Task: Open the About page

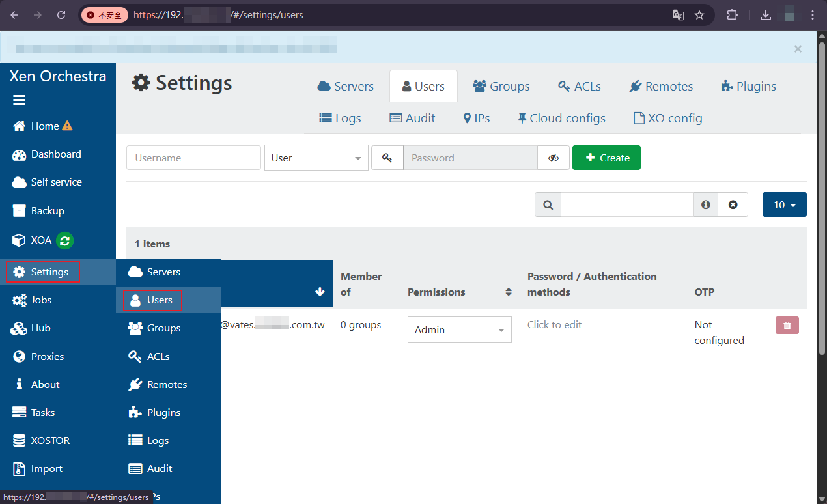Action: (36, 385)
